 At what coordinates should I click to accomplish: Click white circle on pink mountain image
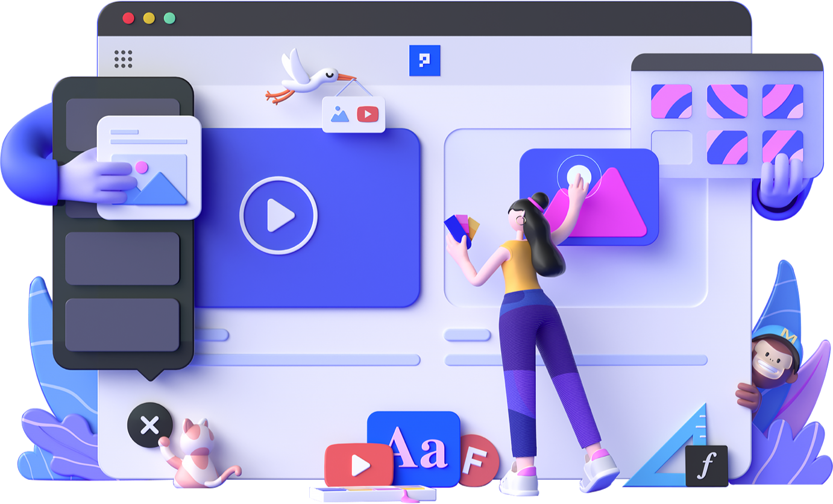click(x=579, y=175)
